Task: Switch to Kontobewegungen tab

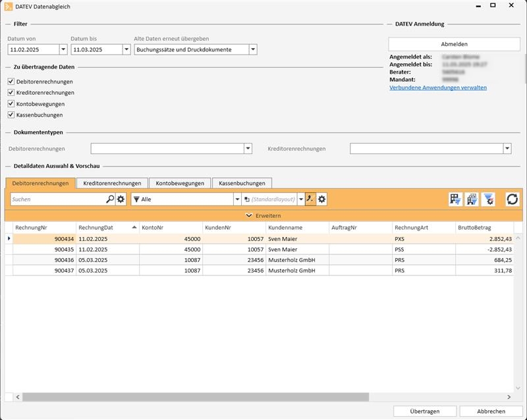Action: point(180,184)
